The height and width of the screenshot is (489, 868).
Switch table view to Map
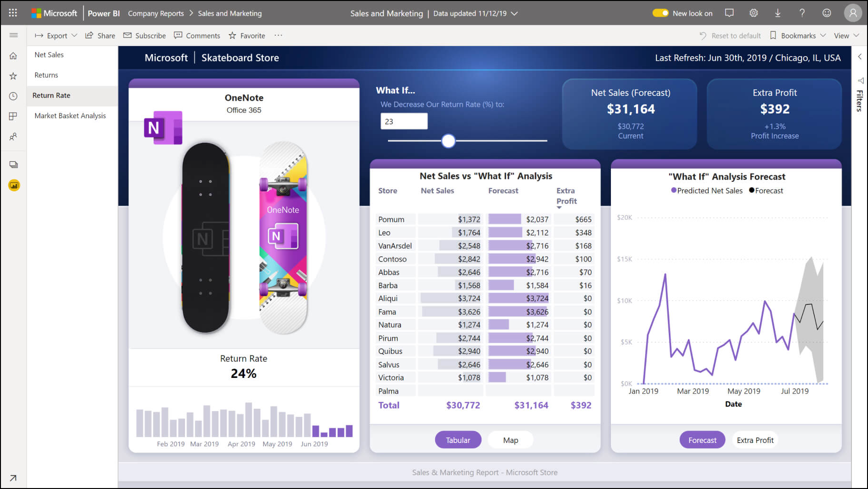coord(510,440)
